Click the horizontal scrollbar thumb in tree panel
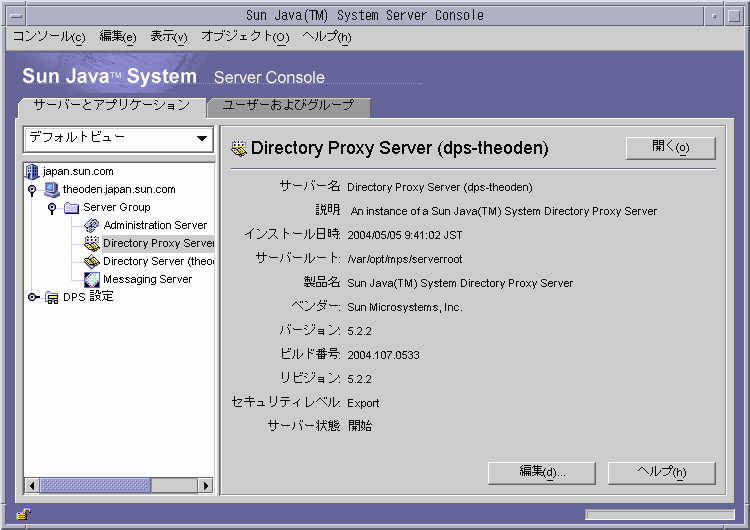This screenshot has height=530, width=750. click(95, 486)
